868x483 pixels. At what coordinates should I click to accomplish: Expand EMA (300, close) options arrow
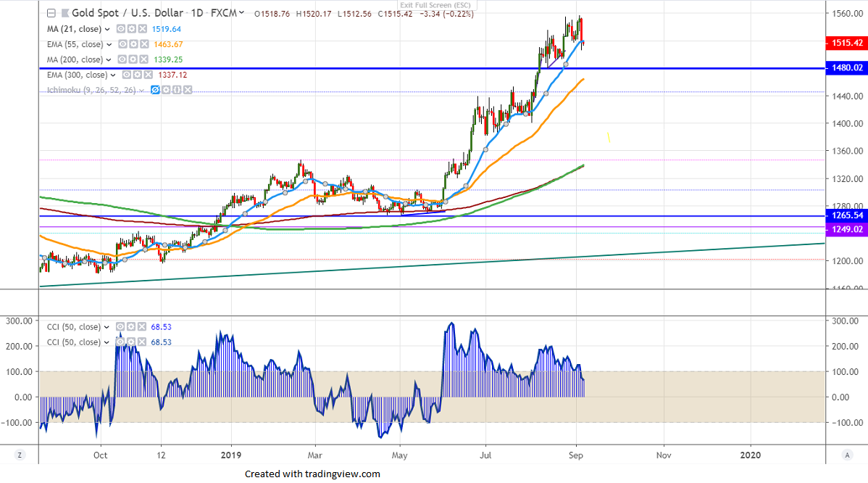coord(113,75)
